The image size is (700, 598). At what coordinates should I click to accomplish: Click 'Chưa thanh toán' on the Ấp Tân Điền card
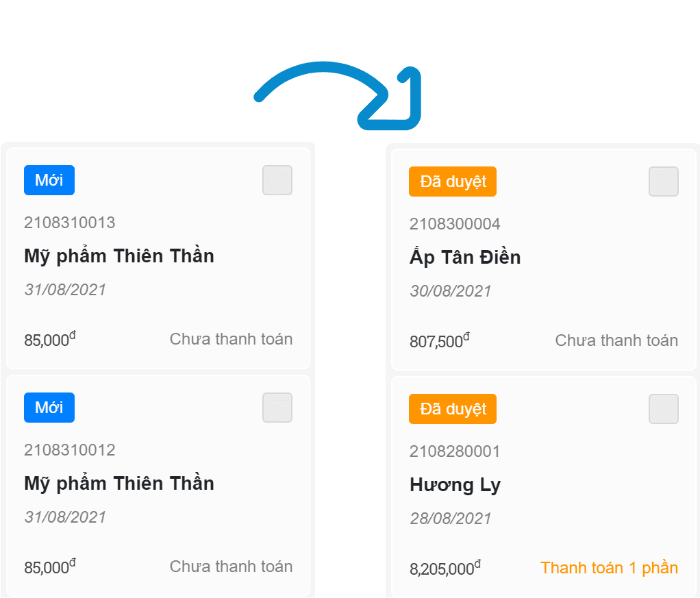(616, 340)
